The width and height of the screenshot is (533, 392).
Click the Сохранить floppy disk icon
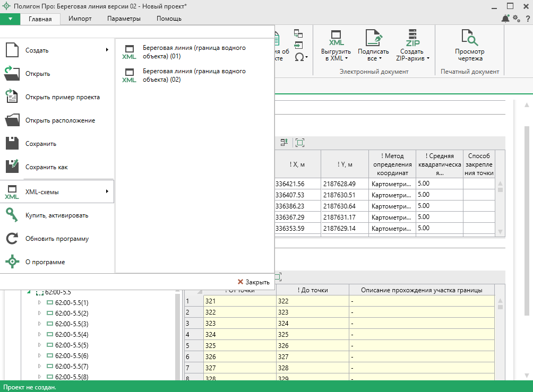coord(12,143)
